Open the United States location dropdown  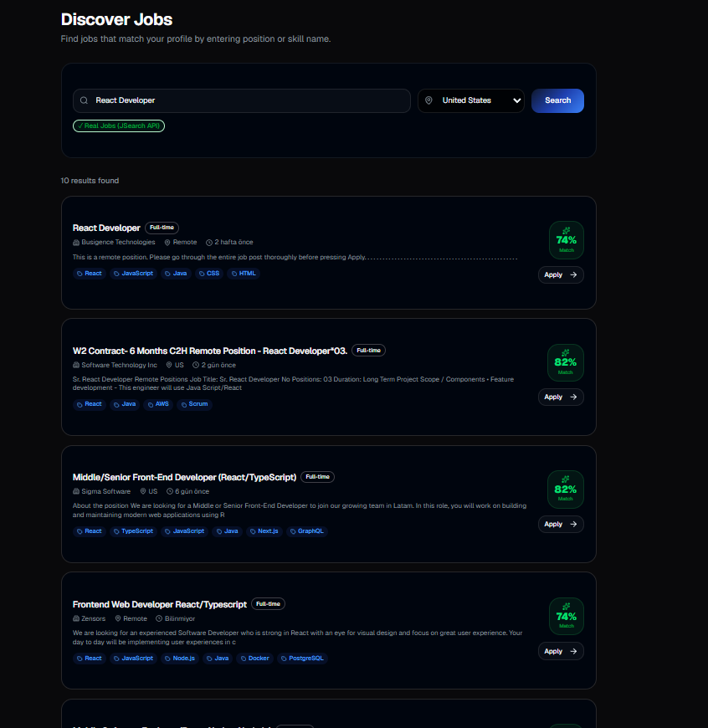tap(471, 100)
